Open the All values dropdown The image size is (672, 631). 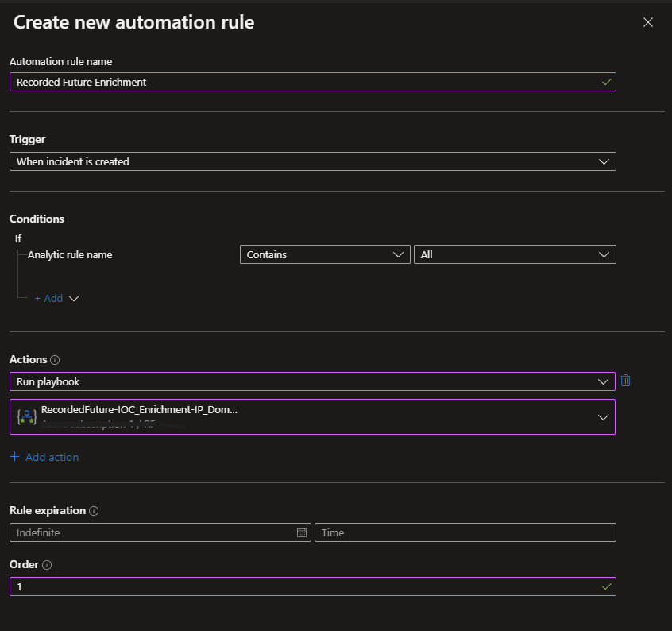pos(514,254)
